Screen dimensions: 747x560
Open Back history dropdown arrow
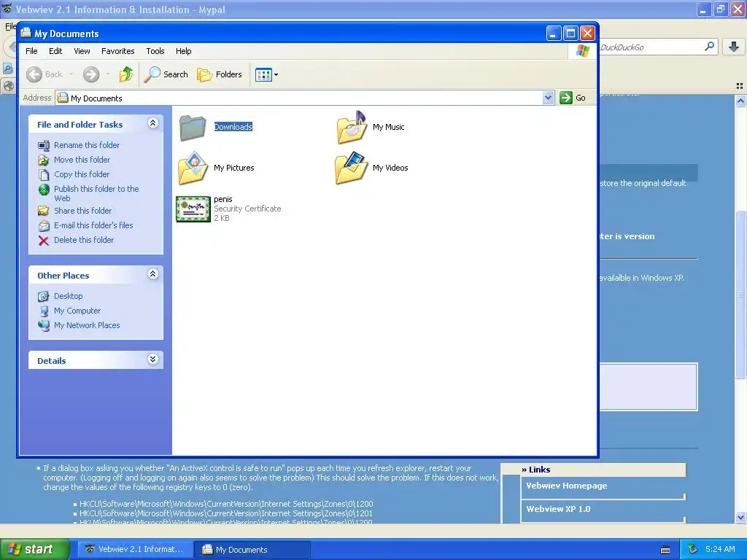71,74
